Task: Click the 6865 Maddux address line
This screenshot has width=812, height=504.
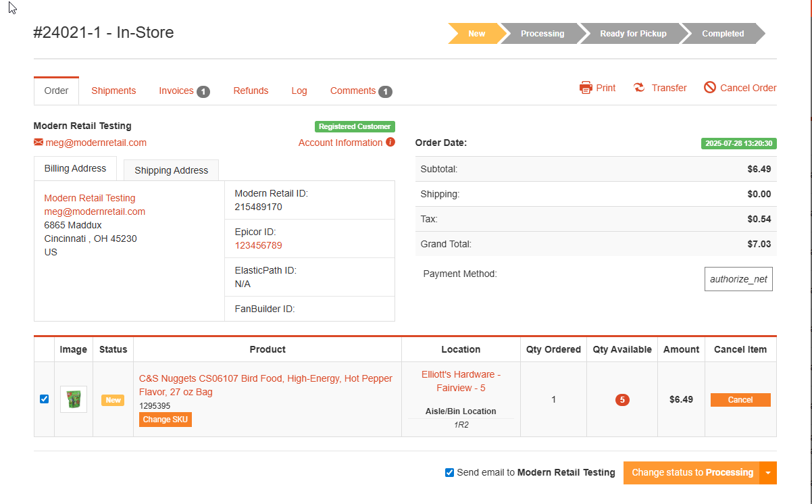Action: pyautogui.click(x=73, y=225)
